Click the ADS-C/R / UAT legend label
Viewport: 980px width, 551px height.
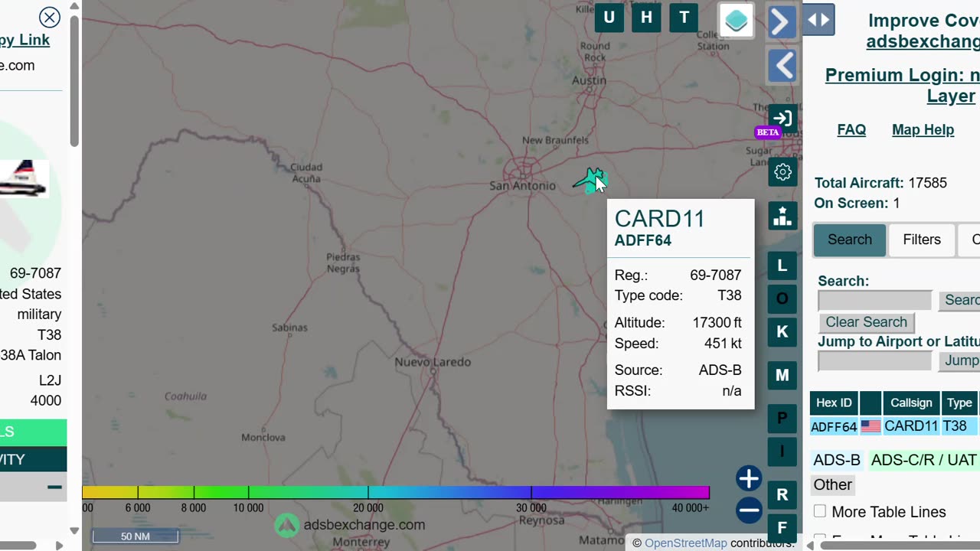tap(923, 460)
